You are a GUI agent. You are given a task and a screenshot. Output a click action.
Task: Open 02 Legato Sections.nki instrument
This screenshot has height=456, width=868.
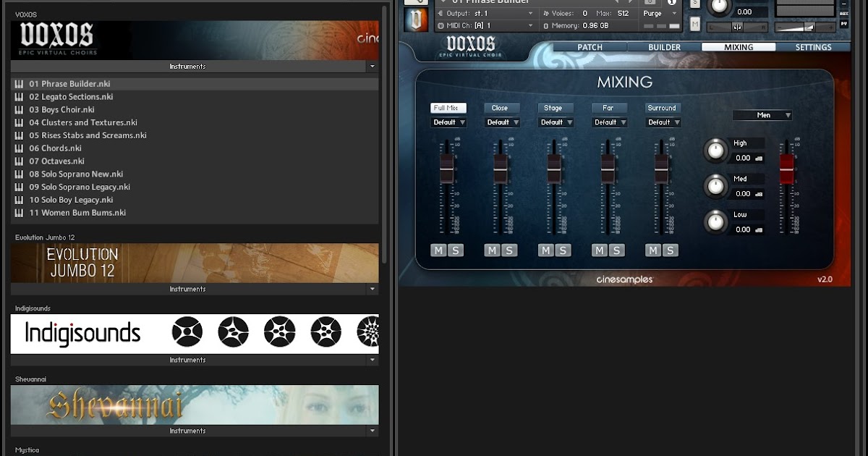click(195, 97)
